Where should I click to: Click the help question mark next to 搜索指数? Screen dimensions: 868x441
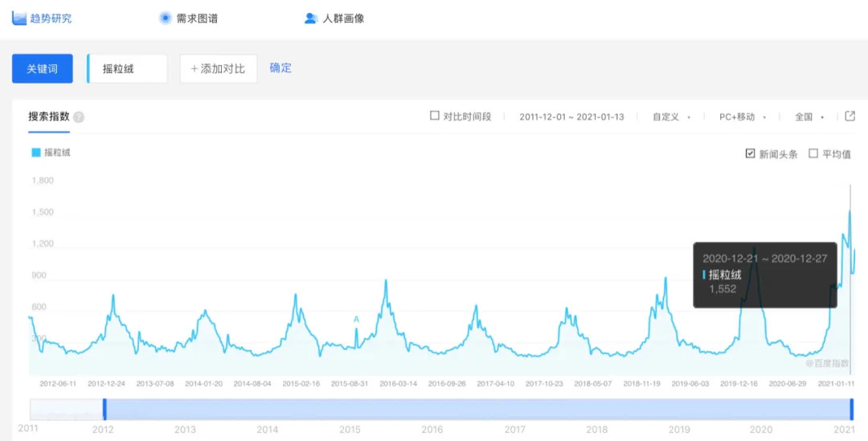click(x=79, y=117)
